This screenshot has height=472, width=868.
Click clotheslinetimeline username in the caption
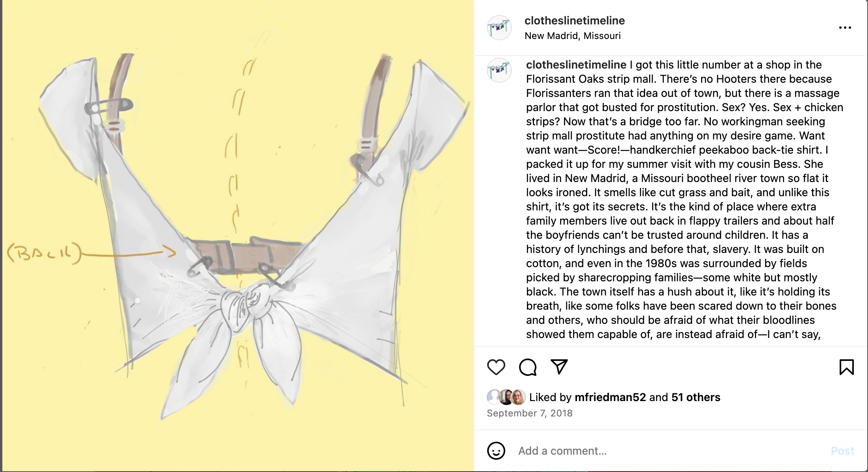pyautogui.click(x=576, y=65)
